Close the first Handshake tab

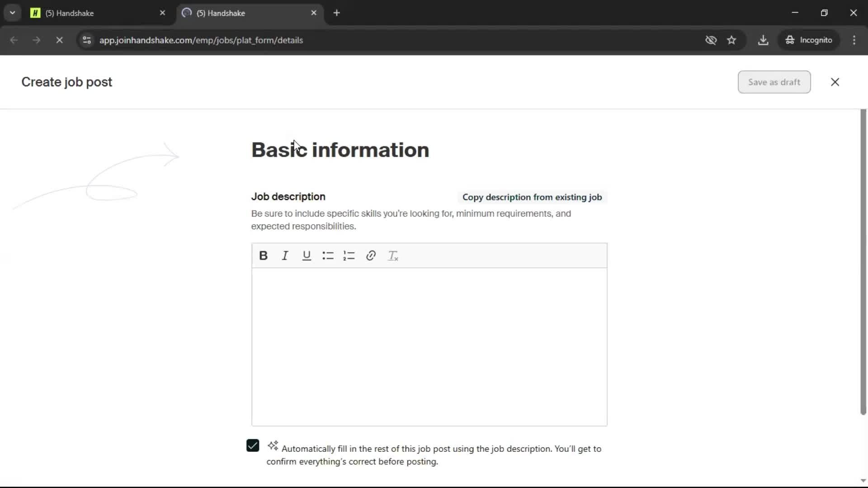click(x=162, y=13)
